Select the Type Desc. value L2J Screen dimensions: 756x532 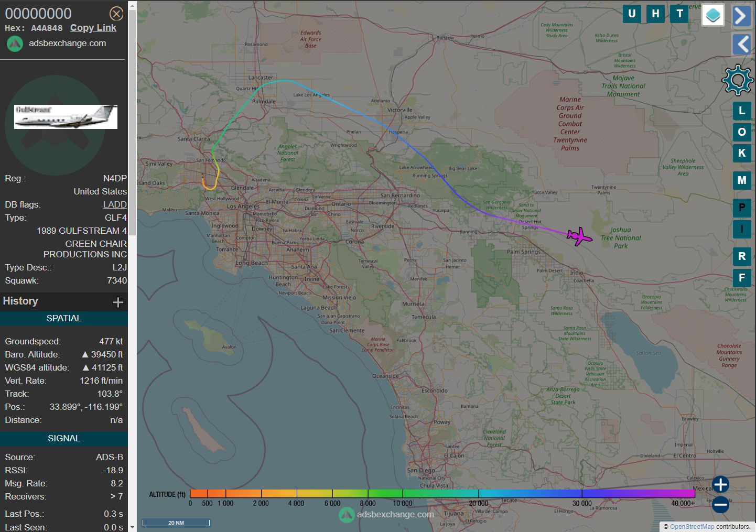(120, 267)
